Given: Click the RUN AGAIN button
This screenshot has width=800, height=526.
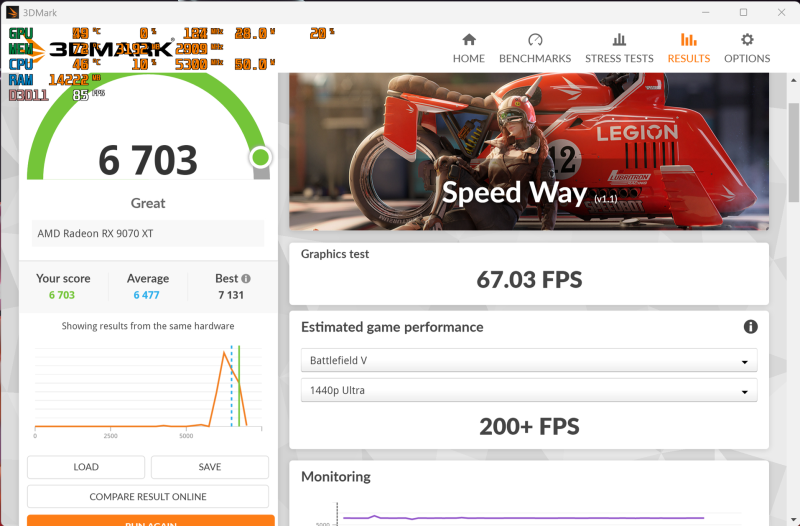Looking at the screenshot, I should point(151,521).
